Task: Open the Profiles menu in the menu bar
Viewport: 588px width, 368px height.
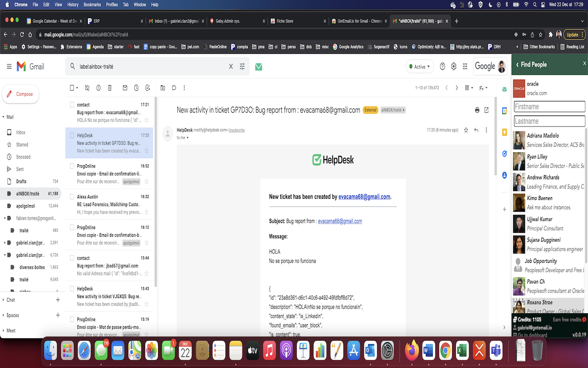Action: coord(112,5)
